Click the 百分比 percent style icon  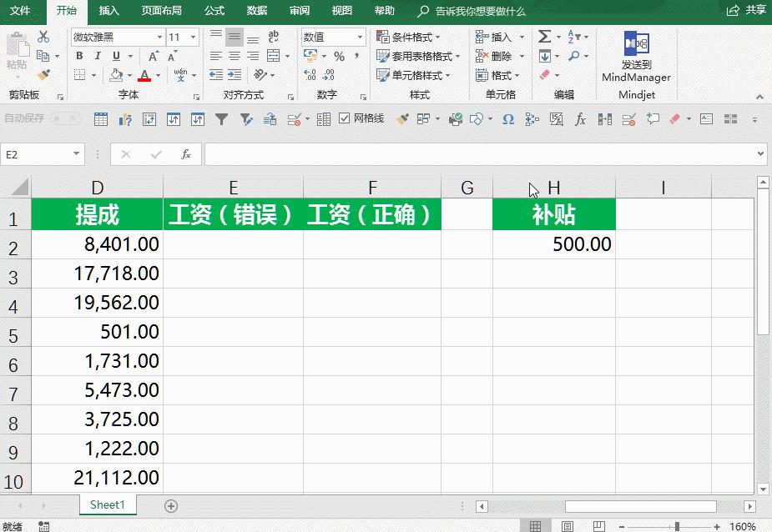(x=339, y=56)
